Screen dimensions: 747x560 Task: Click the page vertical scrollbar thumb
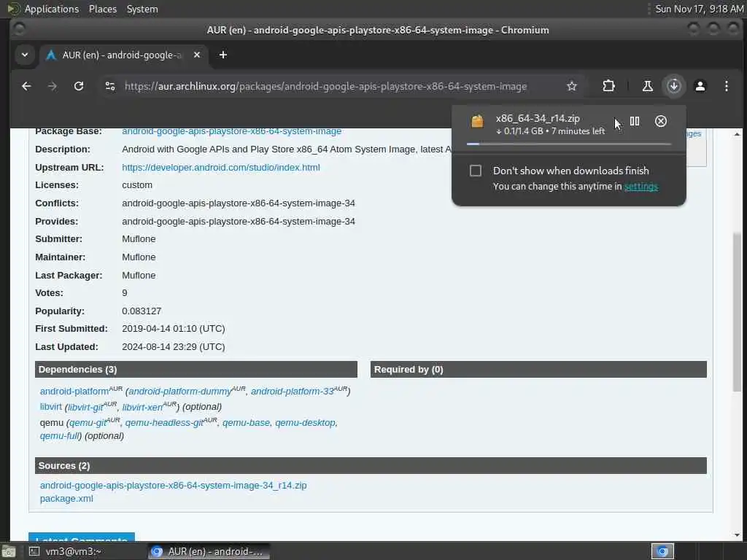tap(737, 312)
